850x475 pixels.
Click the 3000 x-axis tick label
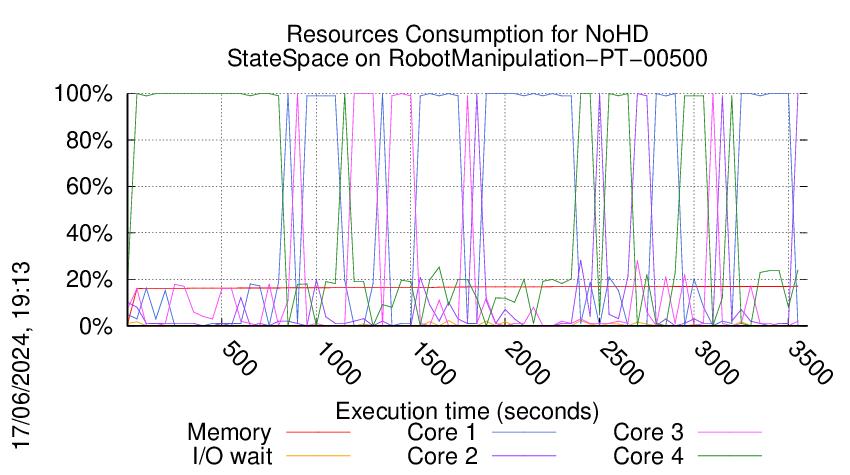coord(716,363)
